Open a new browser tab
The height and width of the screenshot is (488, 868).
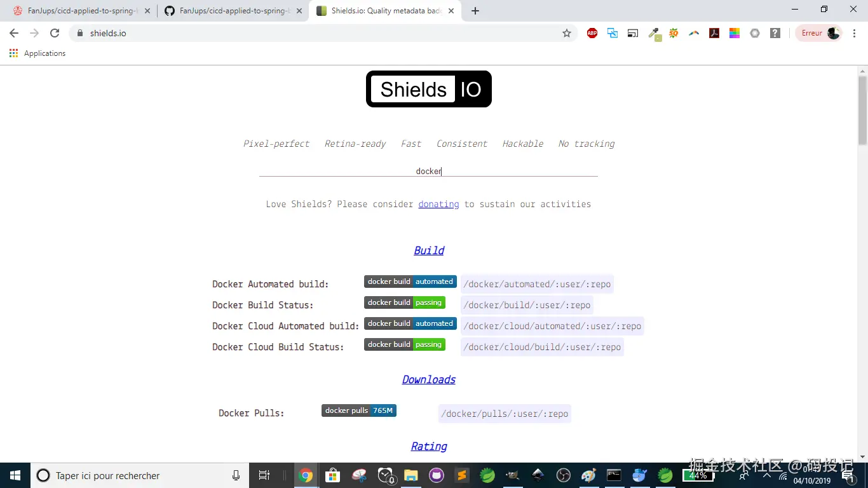(475, 11)
